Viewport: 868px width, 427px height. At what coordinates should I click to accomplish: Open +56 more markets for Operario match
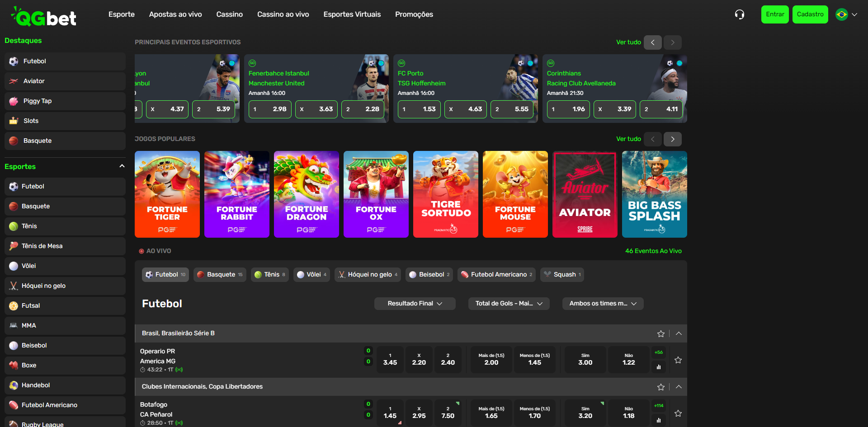click(659, 352)
